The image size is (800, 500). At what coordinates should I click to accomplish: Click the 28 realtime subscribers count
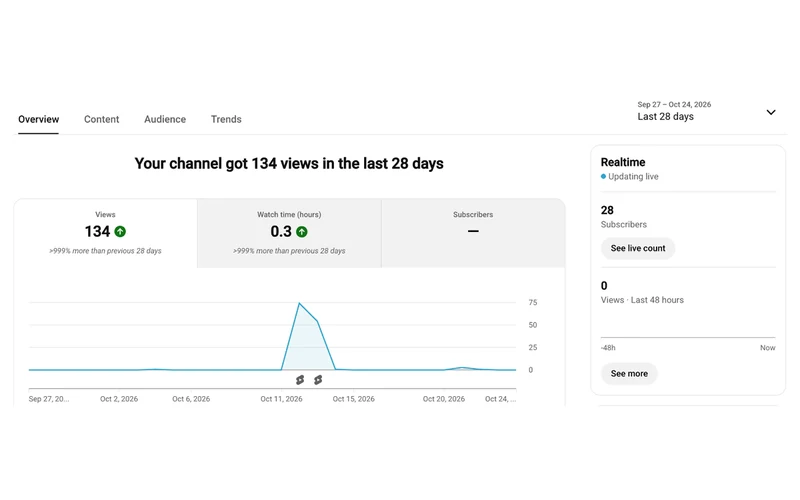[607, 210]
